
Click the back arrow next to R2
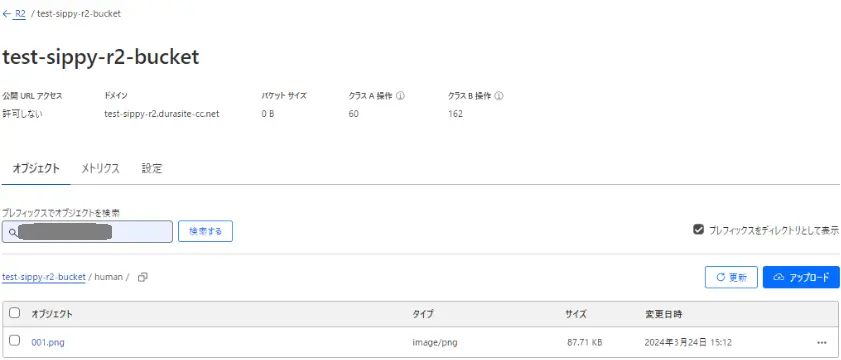click(6, 14)
